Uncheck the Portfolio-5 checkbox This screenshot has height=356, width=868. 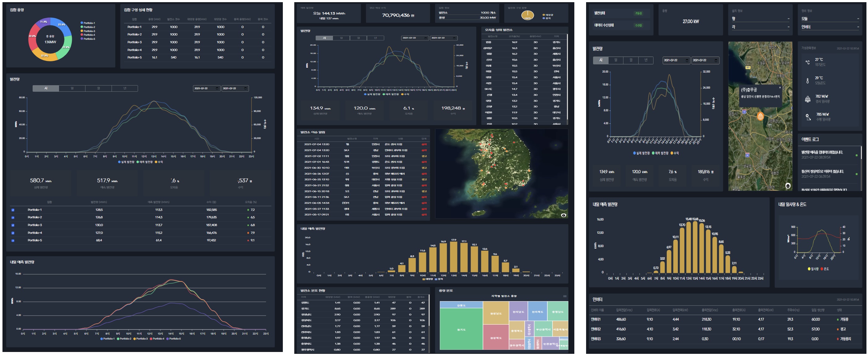point(13,240)
